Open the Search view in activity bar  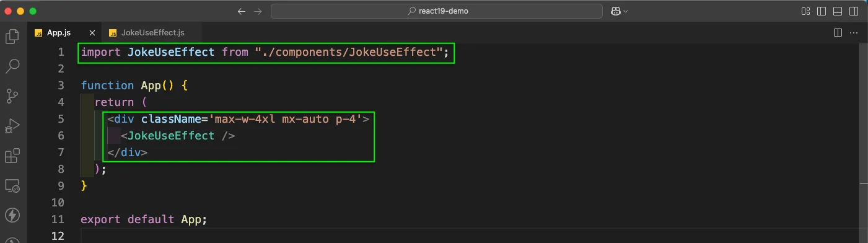coord(12,66)
